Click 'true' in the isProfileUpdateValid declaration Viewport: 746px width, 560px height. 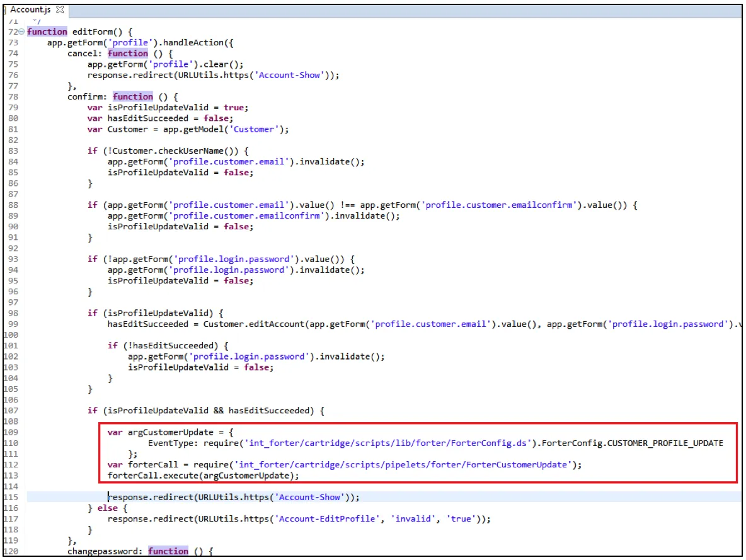click(234, 108)
